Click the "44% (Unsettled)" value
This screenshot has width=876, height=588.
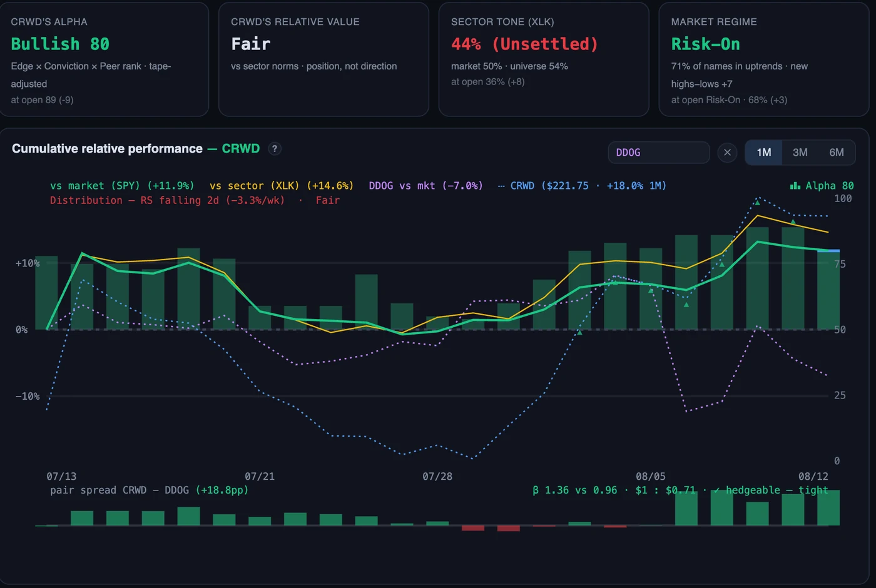[x=524, y=44]
